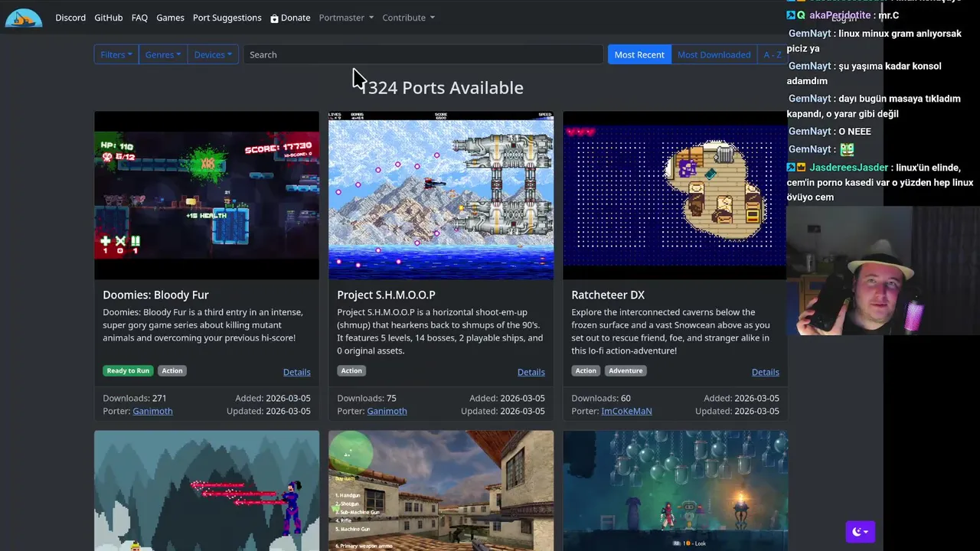Expand the Portmaster dropdown menu

(346, 18)
